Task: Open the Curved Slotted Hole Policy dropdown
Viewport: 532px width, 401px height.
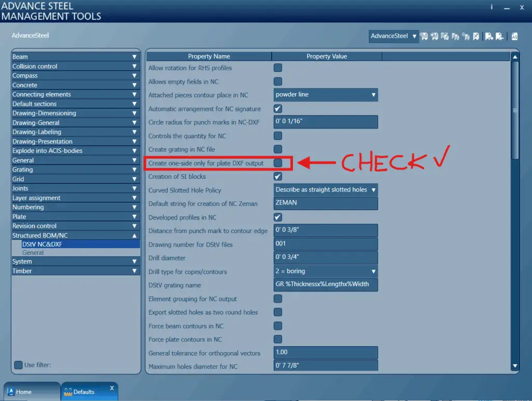Action: coord(326,190)
